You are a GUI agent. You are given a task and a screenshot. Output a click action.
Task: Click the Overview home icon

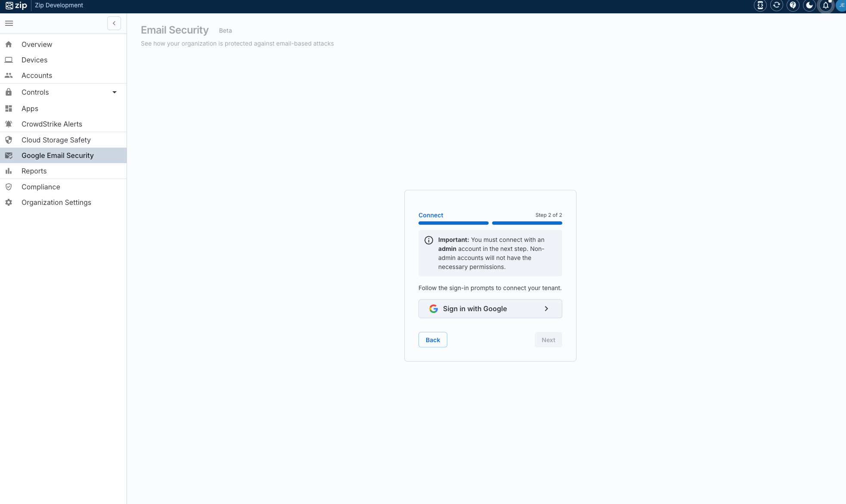[x=9, y=44]
